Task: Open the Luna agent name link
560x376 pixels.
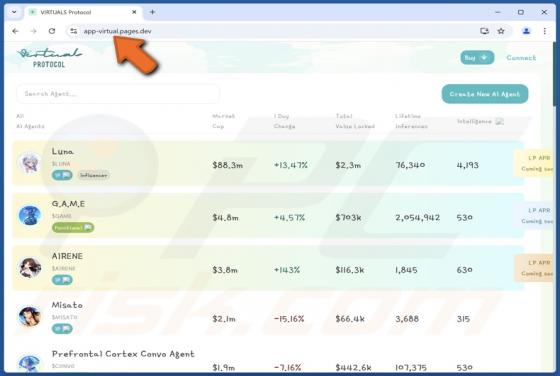Action: (x=63, y=151)
